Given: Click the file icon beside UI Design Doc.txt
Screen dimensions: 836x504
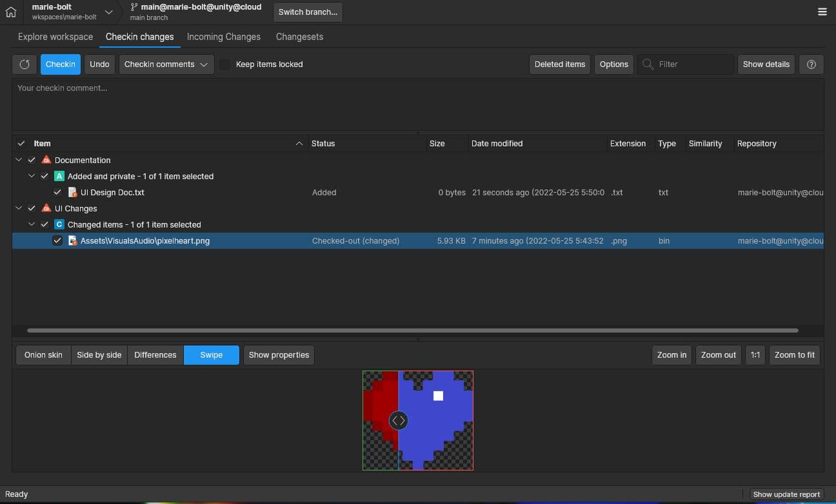Looking at the screenshot, I should (72, 192).
